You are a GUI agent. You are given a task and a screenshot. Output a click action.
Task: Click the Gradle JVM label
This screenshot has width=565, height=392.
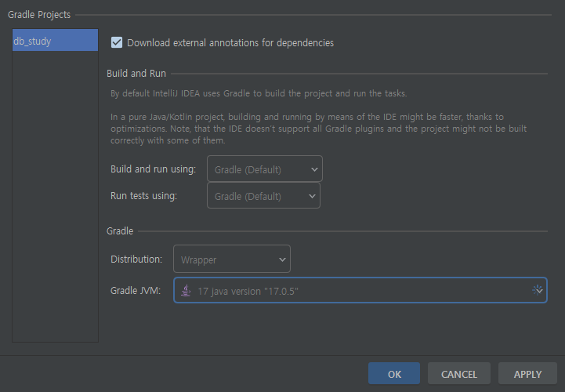136,291
